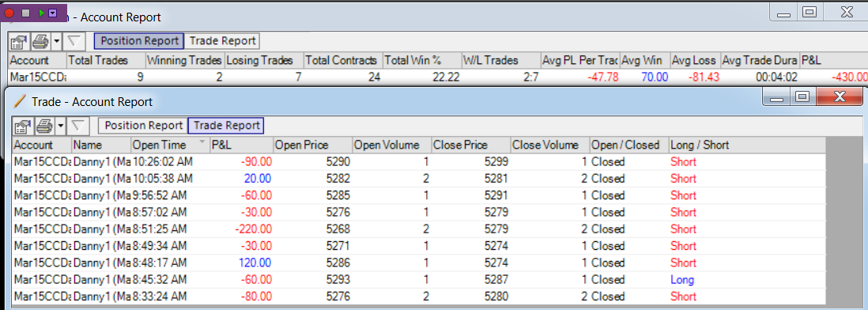This screenshot has height=310, width=868.
Task: Select the 10:05:38 AM open time cell
Action: coord(170,179)
